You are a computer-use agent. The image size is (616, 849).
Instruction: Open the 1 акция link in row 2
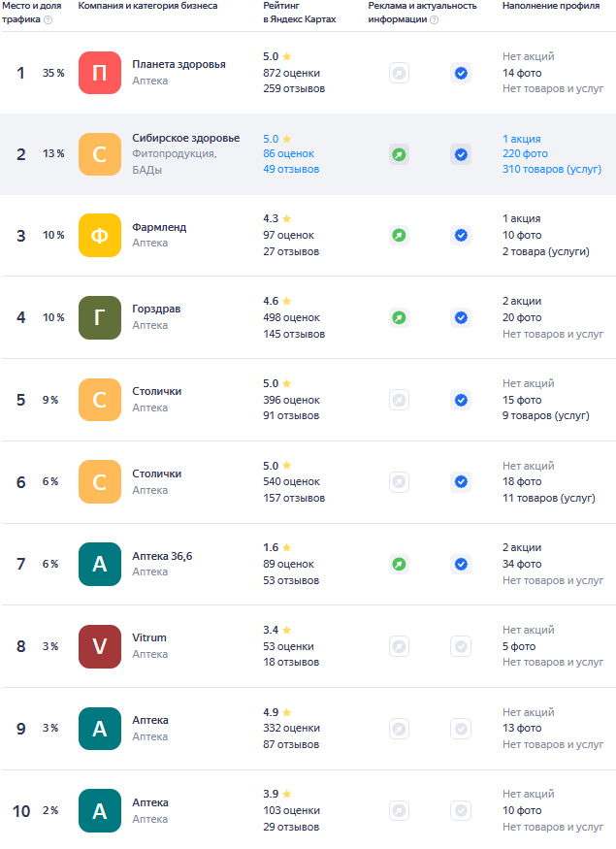[521, 139]
